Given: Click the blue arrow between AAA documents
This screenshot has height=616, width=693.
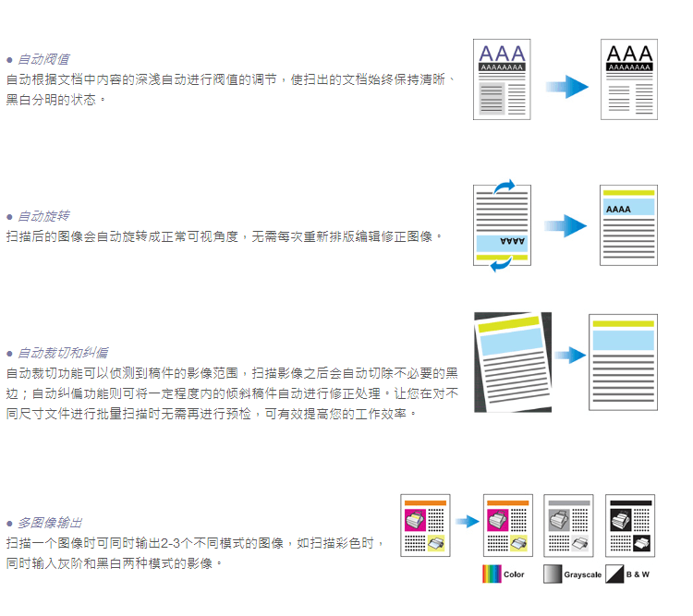Looking at the screenshot, I should click(567, 87).
